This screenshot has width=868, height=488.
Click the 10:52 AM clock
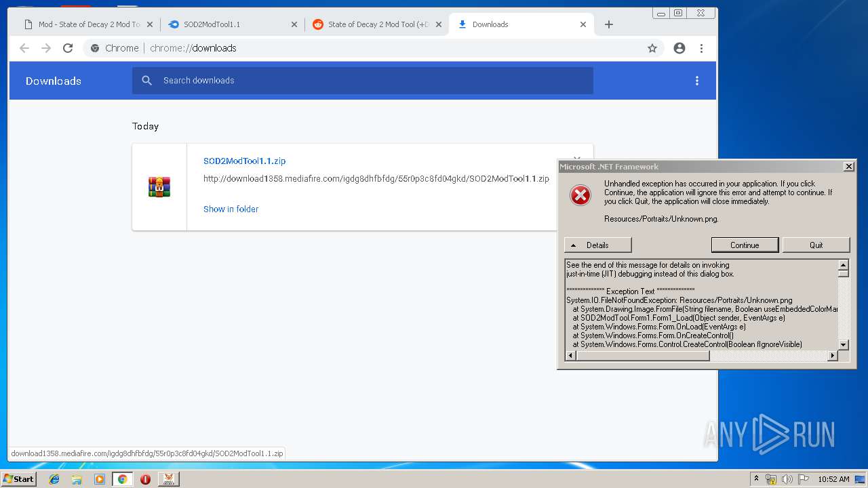[833, 479]
